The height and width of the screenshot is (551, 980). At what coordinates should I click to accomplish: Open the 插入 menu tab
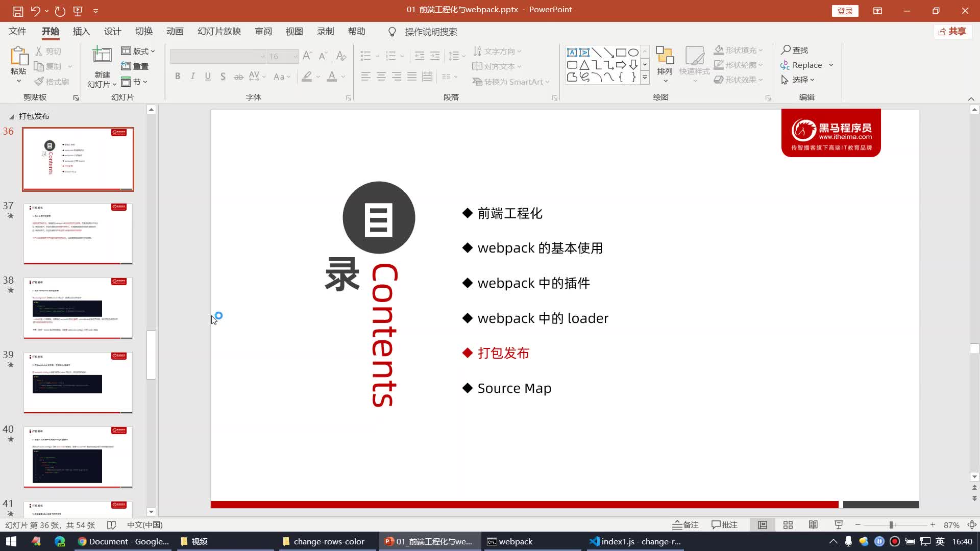82,31
